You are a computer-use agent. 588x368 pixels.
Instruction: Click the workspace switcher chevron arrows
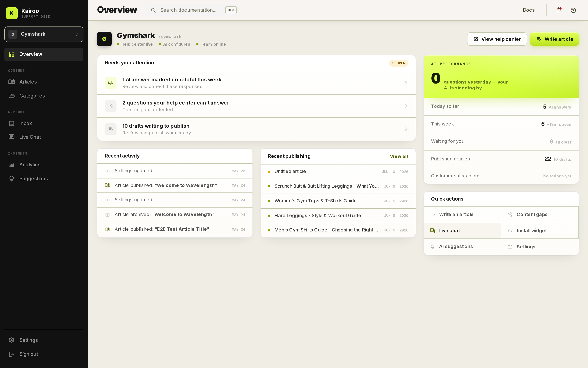[77, 34]
